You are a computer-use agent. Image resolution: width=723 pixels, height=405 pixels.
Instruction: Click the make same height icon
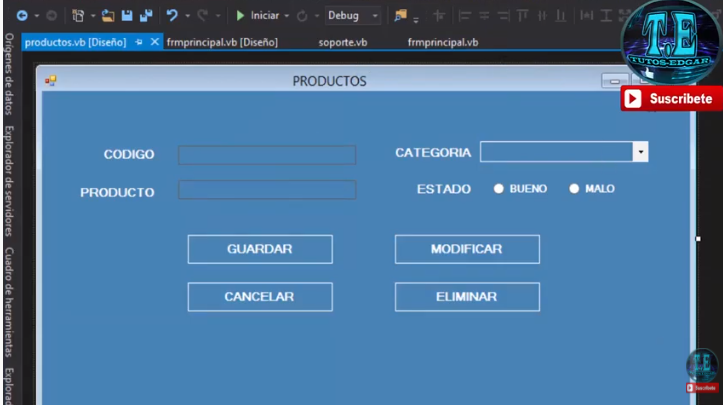coord(606,16)
